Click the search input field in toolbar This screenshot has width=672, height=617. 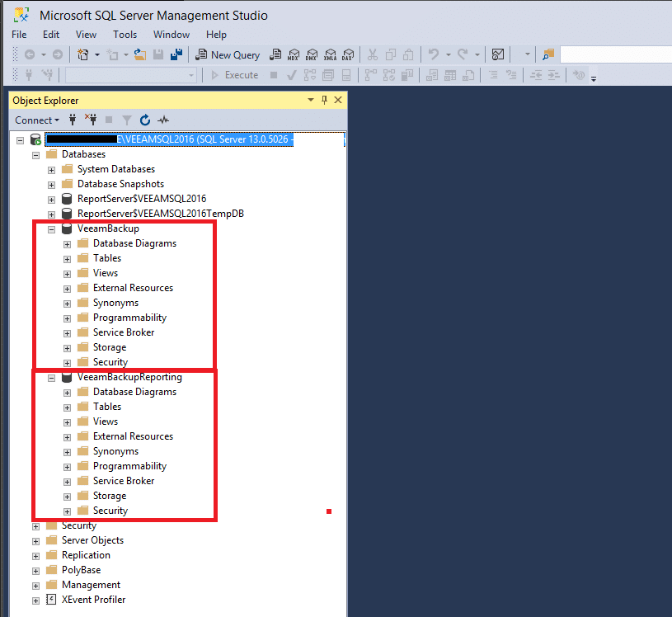pyautogui.click(x=616, y=54)
